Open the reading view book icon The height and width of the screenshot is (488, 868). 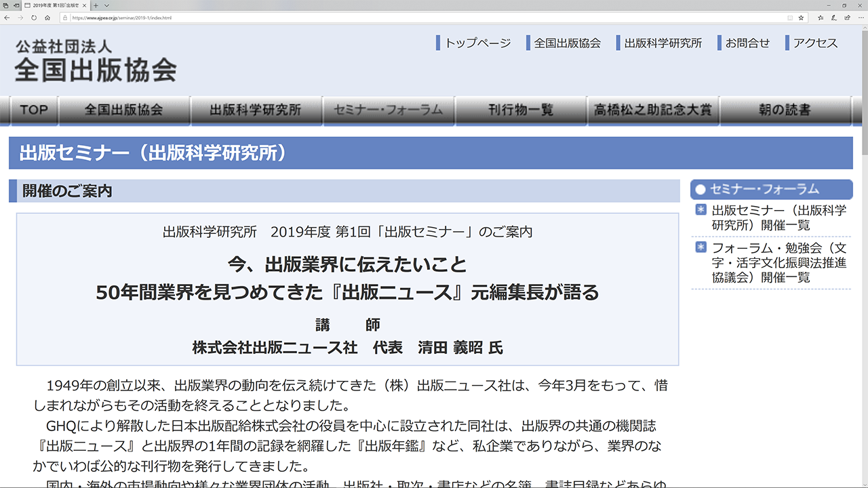(790, 18)
